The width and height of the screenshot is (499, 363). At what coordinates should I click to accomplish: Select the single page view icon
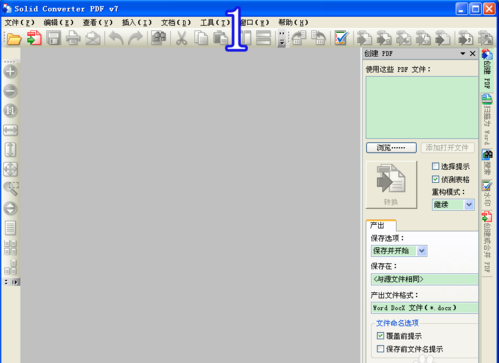[10, 228]
